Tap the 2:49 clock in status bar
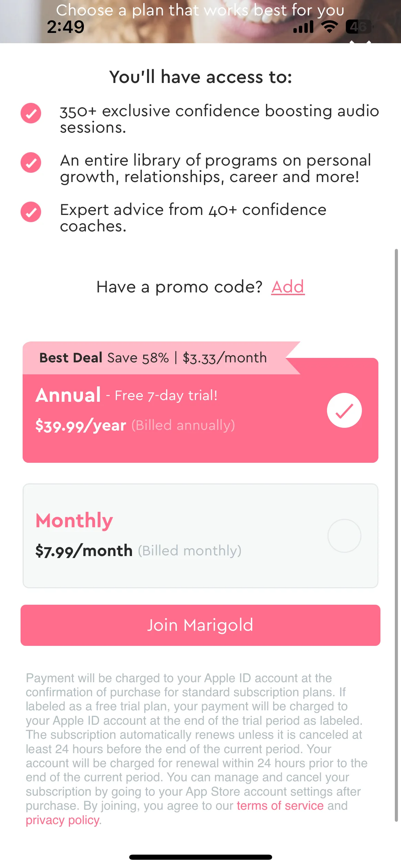 65,27
